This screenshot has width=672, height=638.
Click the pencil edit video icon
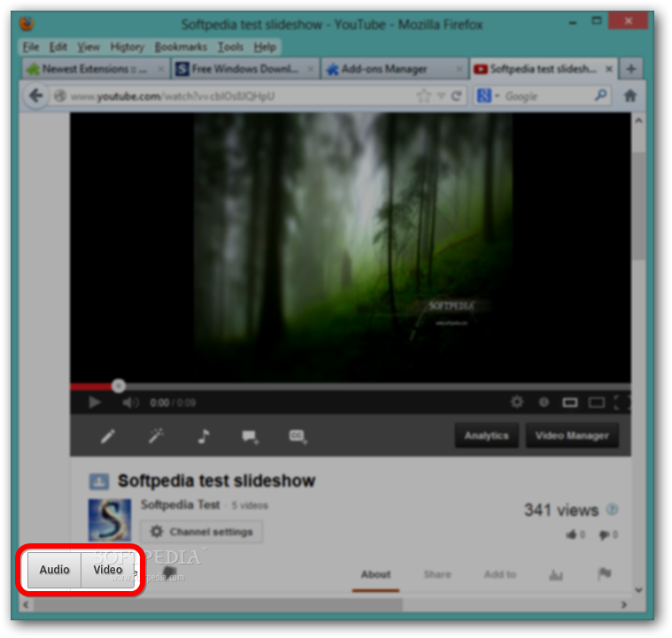tap(107, 436)
